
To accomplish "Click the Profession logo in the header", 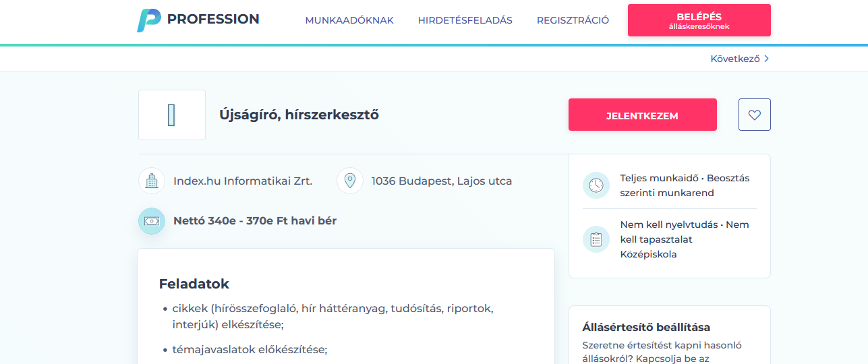I will 198,20.
